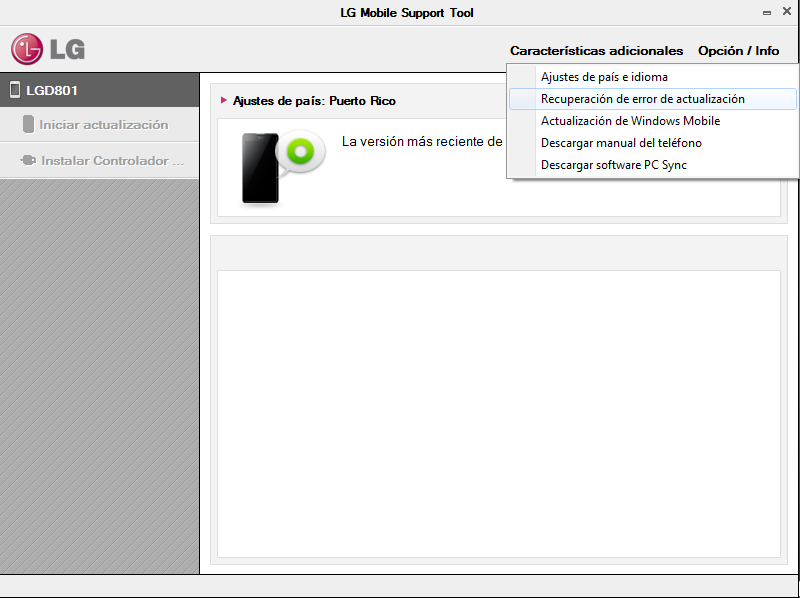Viewport: 800px width, 598px height.
Task: Click Instalar Controlador button
Action: [x=99, y=160]
